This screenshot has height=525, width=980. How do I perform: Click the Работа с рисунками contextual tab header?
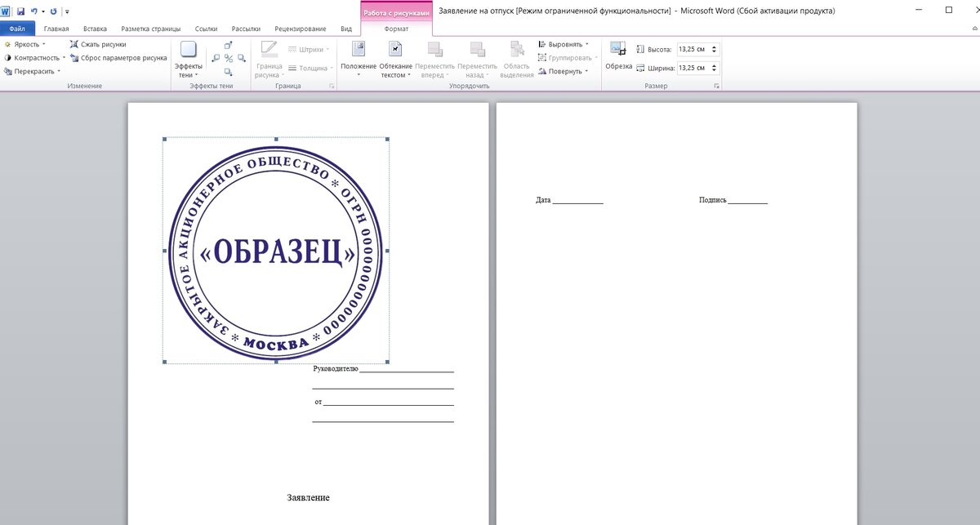pyautogui.click(x=396, y=13)
